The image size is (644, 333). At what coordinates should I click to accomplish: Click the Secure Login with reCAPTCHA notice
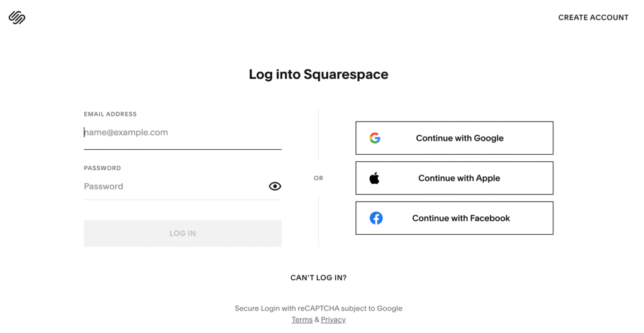[318, 308]
